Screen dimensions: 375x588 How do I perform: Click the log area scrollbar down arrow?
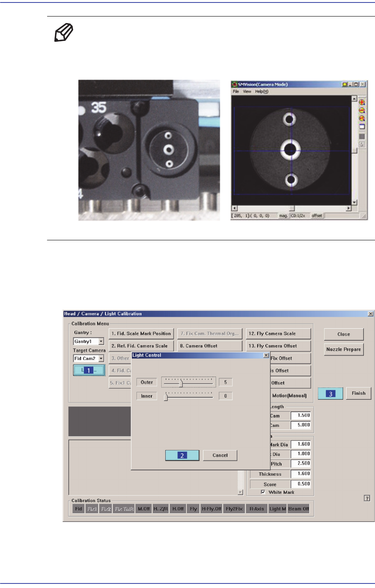click(241, 492)
